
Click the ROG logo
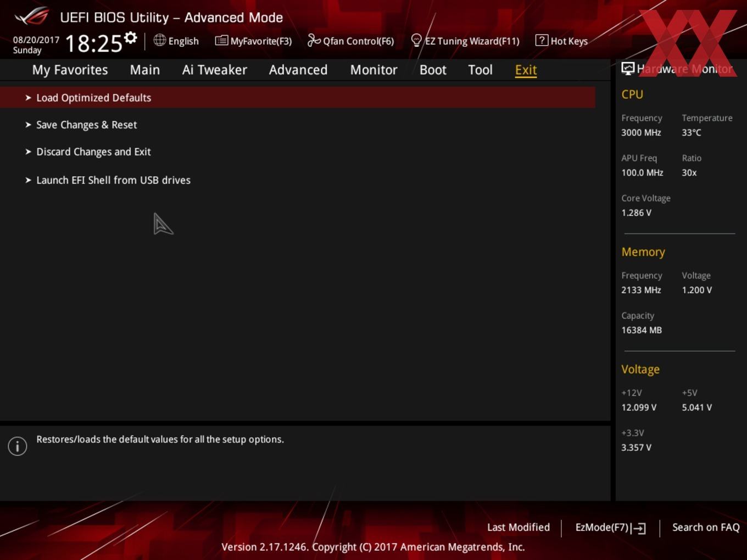[32, 16]
